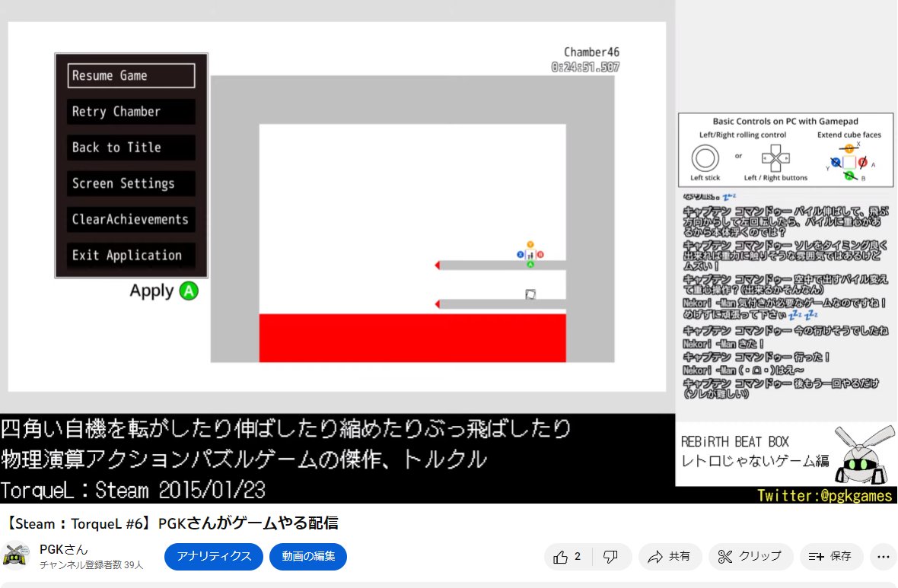Viewport: 898px width, 588px height.
Task: Select ClearAchievements menu entry
Action: (x=131, y=219)
